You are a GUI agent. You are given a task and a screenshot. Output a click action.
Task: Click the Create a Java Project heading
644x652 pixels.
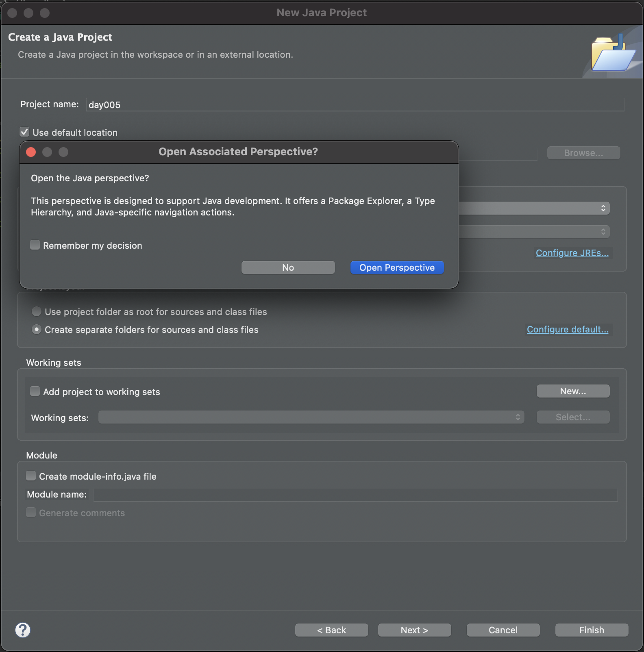point(60,37)
